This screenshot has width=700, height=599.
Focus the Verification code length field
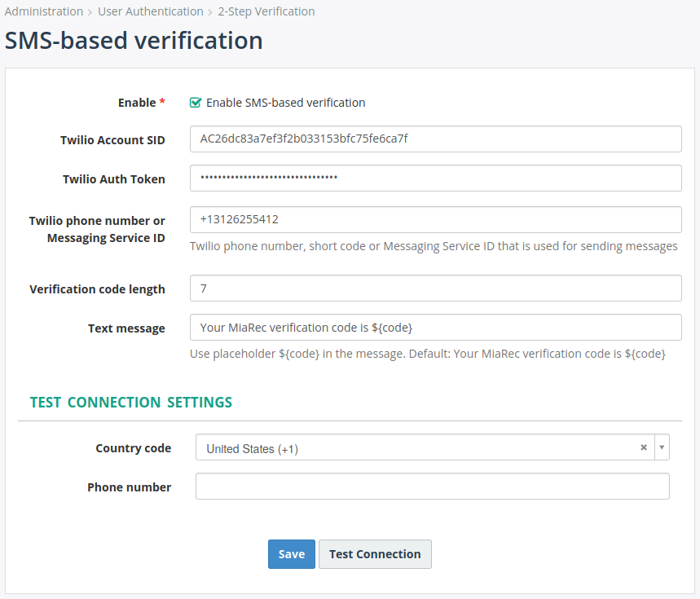[436, 288]
